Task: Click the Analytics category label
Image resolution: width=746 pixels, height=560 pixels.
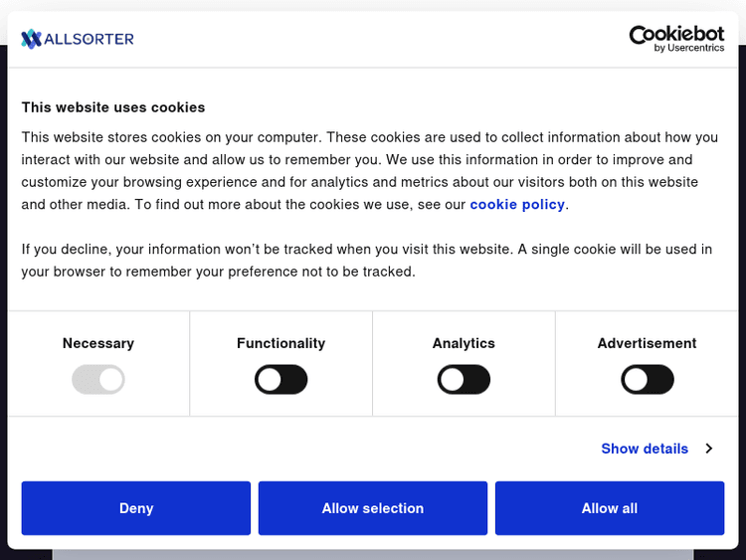Action: [464, 343]
